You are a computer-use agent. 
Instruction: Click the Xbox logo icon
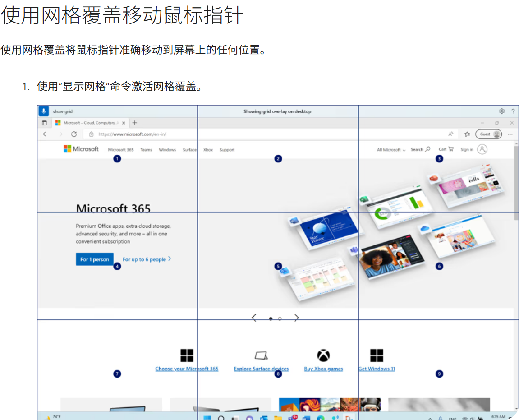pos(323,355)
